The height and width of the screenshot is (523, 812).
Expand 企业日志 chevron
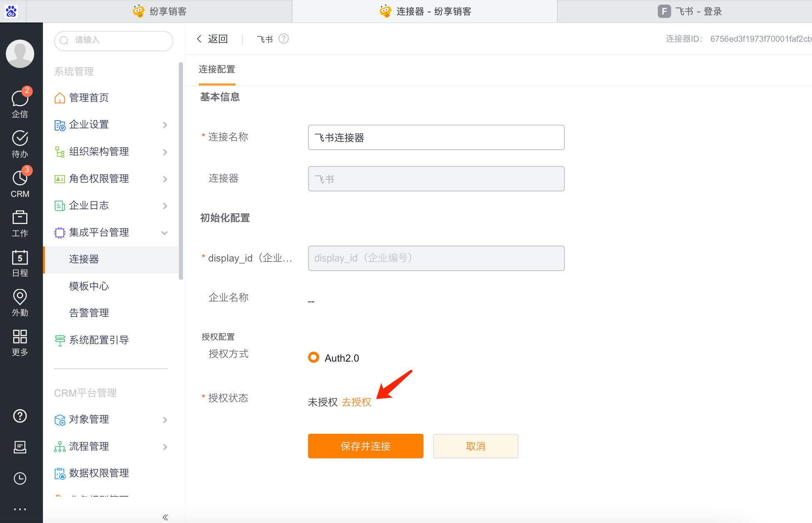click(x=165, y=206)
